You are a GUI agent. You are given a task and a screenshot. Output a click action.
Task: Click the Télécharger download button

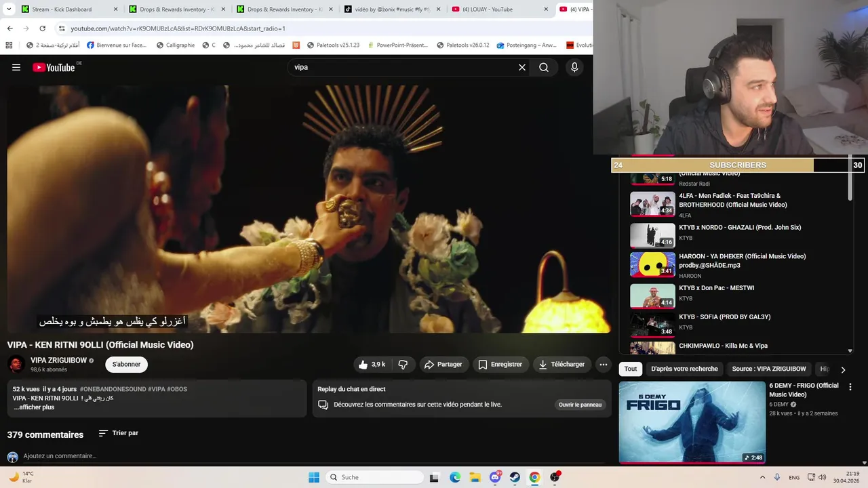(561, 365)
